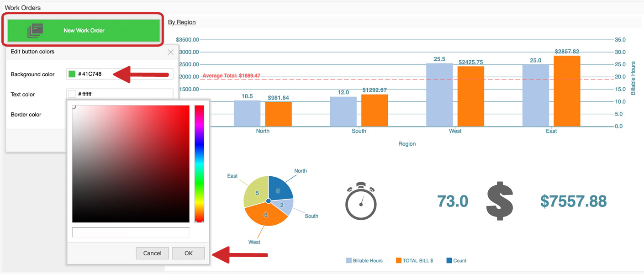
Task: Click the green background color swatch
Action: (x=72, y=74)
